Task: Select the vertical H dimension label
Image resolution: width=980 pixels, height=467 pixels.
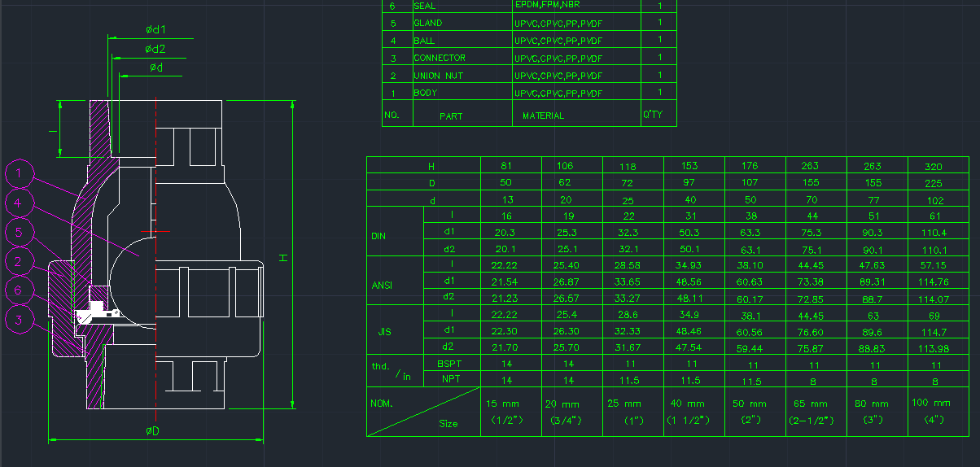Action: (x=283, y=257)
